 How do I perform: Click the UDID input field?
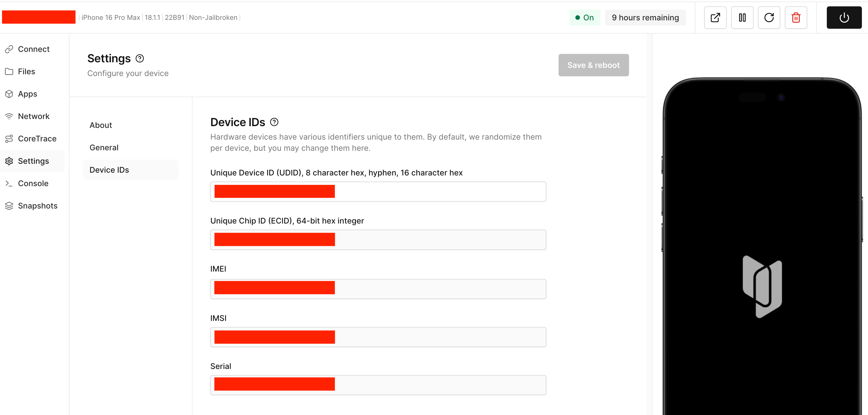click(438, 191)
